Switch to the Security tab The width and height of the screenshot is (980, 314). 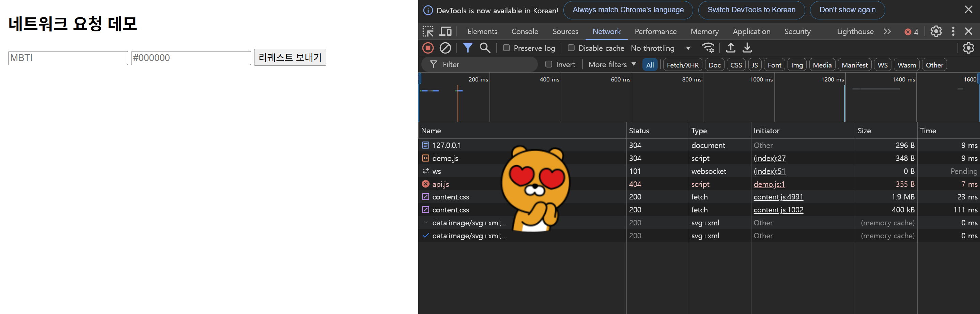tap(797, 31)
